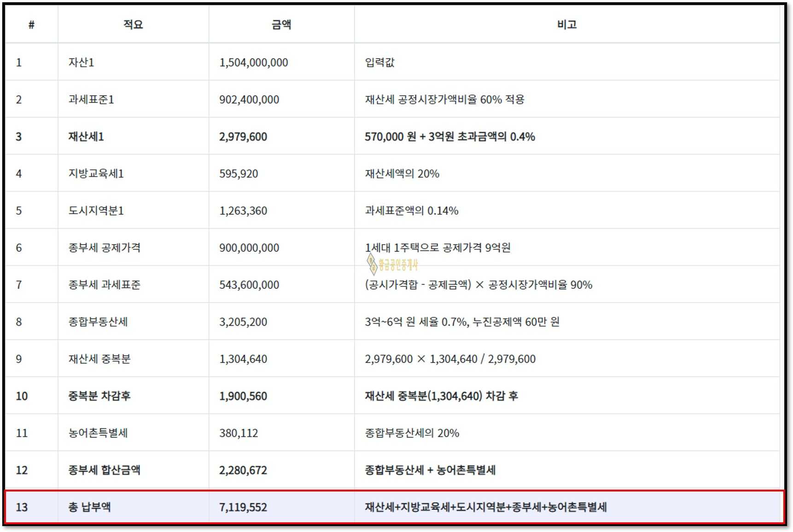This screenshot has width=793, height=532.
Task: Click the 비고 column header
Action: click(x=567, y=24)
